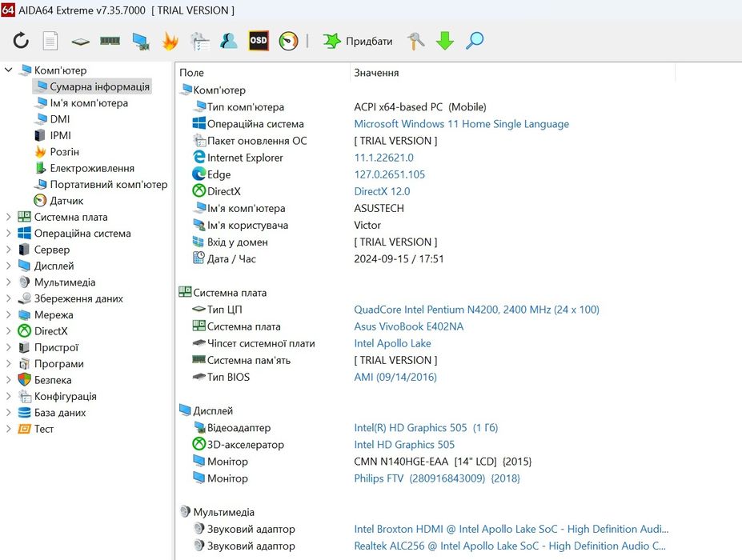This screenshot has height=560, width=742.
Task: Click the Конфігурація sidebar icon
Action: [24, 396]
